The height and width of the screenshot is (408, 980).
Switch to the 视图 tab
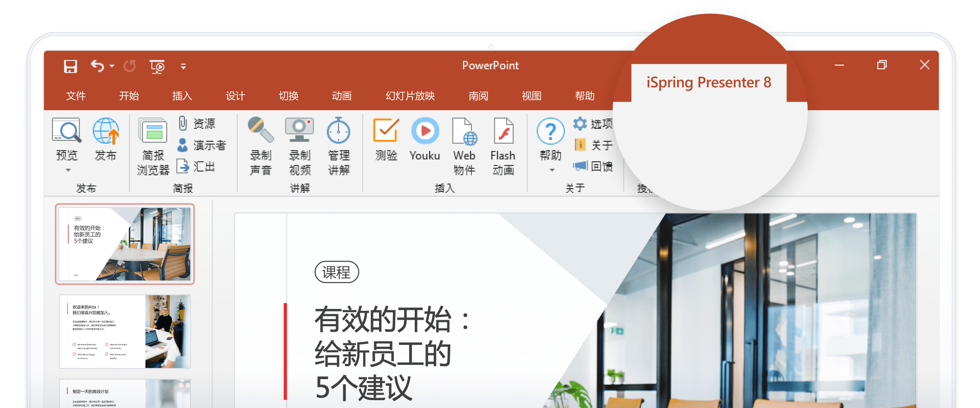tap(532, 96)
